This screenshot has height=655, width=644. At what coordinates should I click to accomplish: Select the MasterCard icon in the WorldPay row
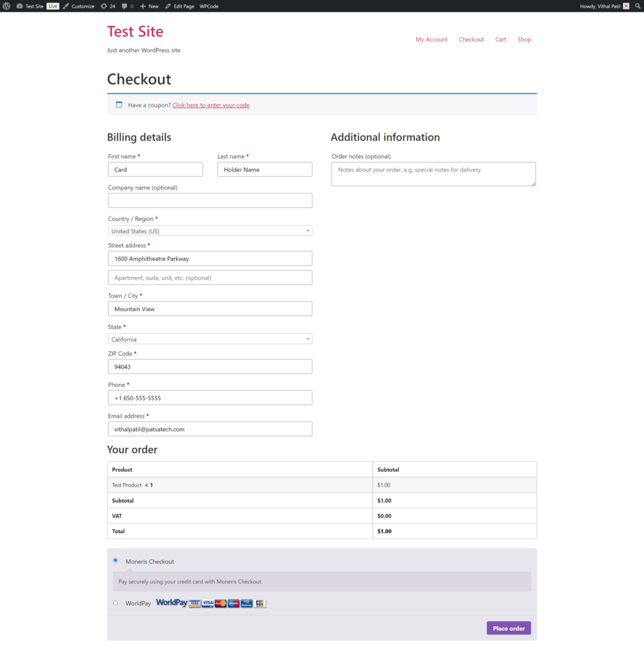click(220, 603)
